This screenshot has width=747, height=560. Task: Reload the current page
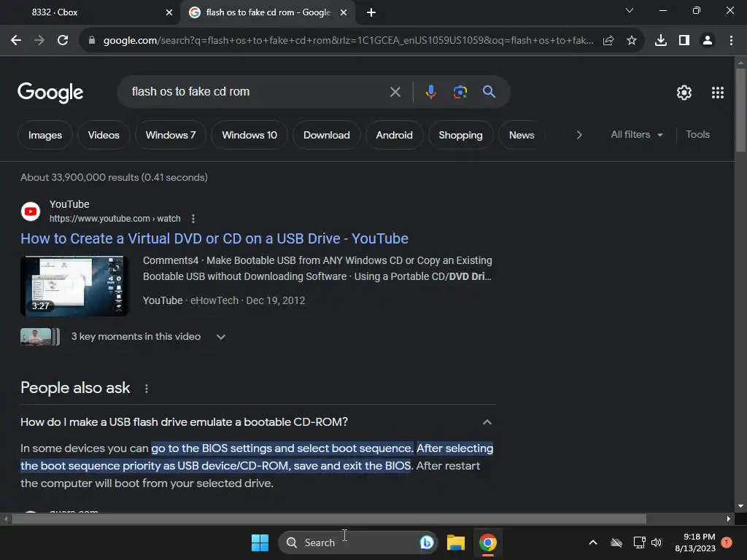(63, 41)
